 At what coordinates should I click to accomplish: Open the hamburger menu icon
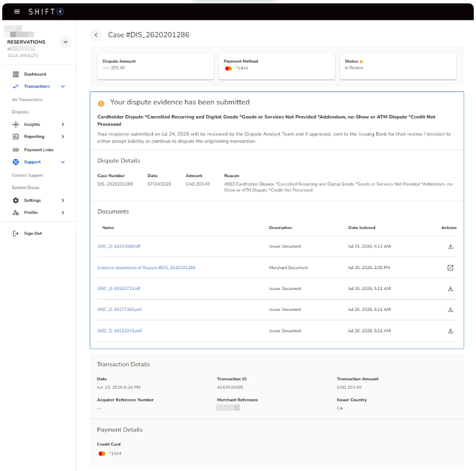[x=17, y=11]
